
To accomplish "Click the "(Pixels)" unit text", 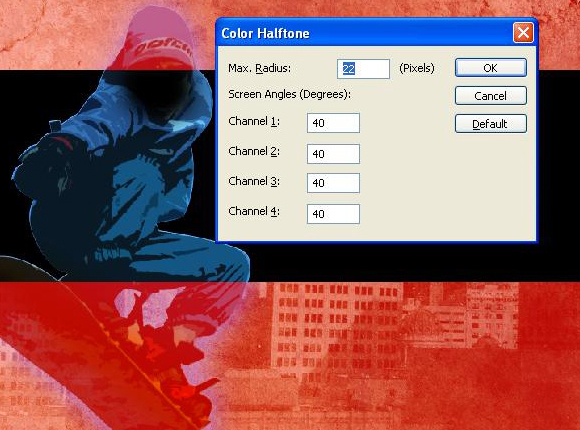I will [x=417, y=68].
